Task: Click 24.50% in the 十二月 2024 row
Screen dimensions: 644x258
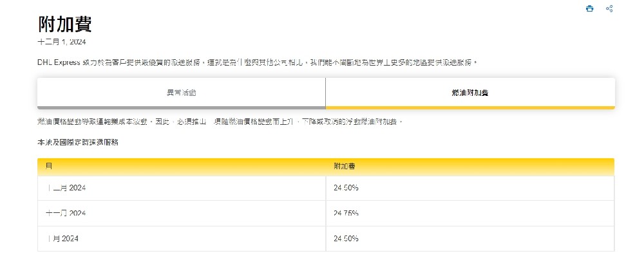Action: point(346,187)
